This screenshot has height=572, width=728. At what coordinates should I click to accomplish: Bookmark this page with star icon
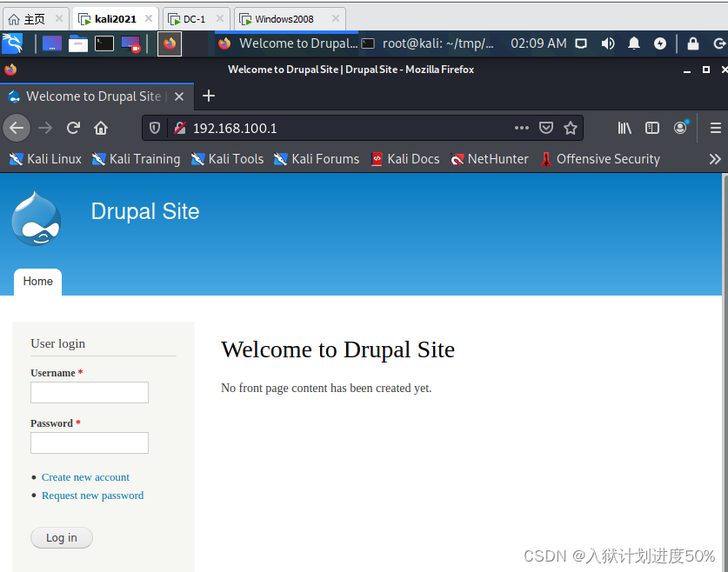pos(571,128)
